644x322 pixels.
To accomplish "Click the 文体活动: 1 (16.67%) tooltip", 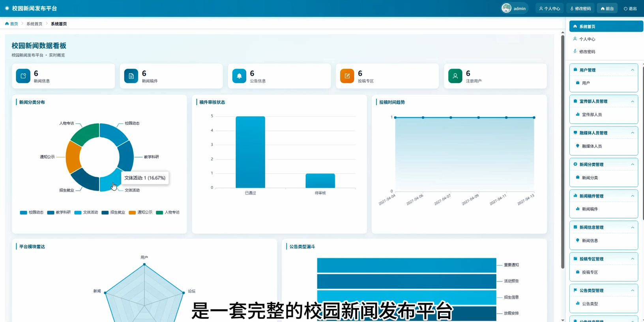I will (x=145, y=178).
